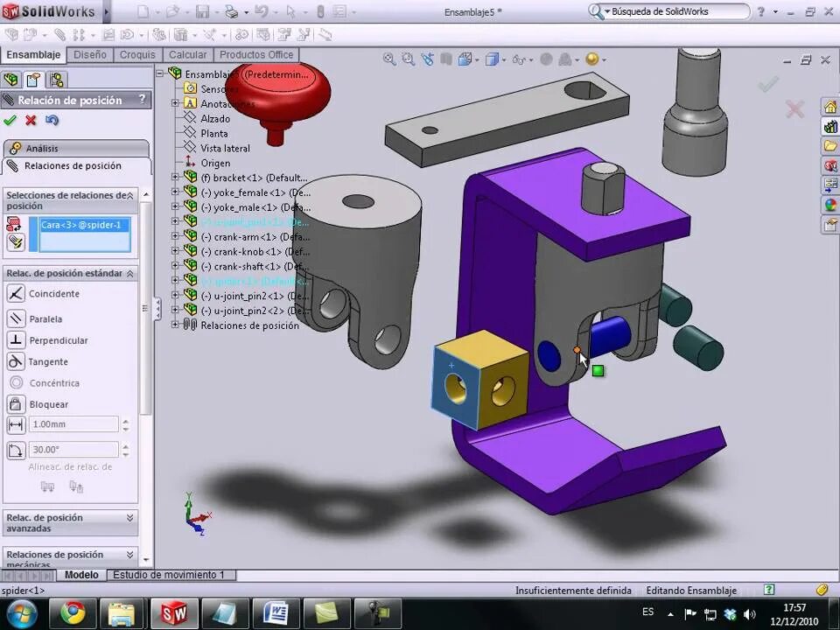Select the Apply Scene sphere icon
This screenshot has width=840, height=630.
[593, 58]
